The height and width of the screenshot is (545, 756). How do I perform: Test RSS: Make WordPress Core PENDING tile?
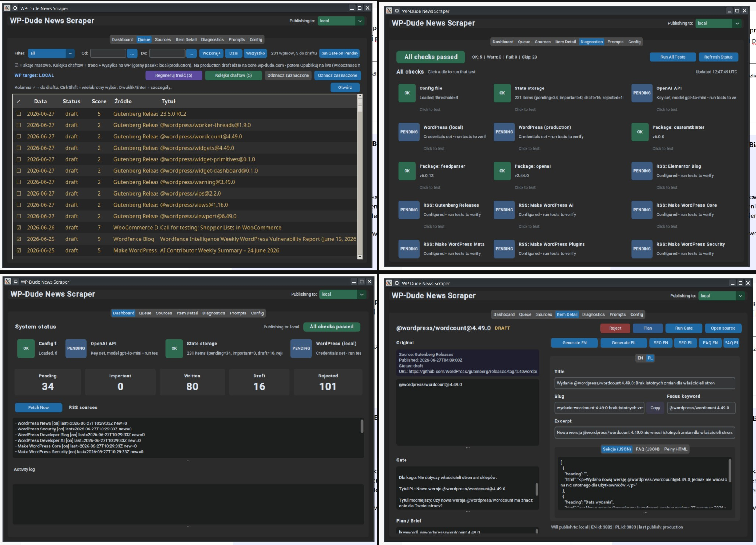pyautogui.click(x=642, y=210)
